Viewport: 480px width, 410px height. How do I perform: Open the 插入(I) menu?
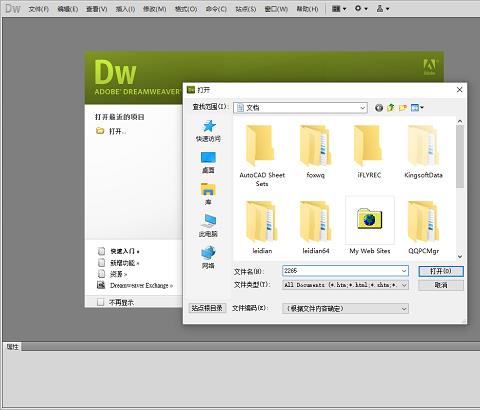(125, 9)
